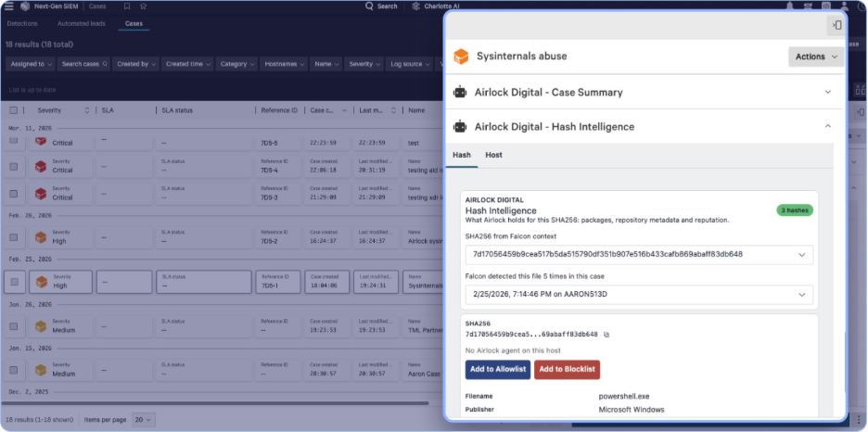Open detection time AARON513D dropdown
868x432 pixels.
coord(639,294)
